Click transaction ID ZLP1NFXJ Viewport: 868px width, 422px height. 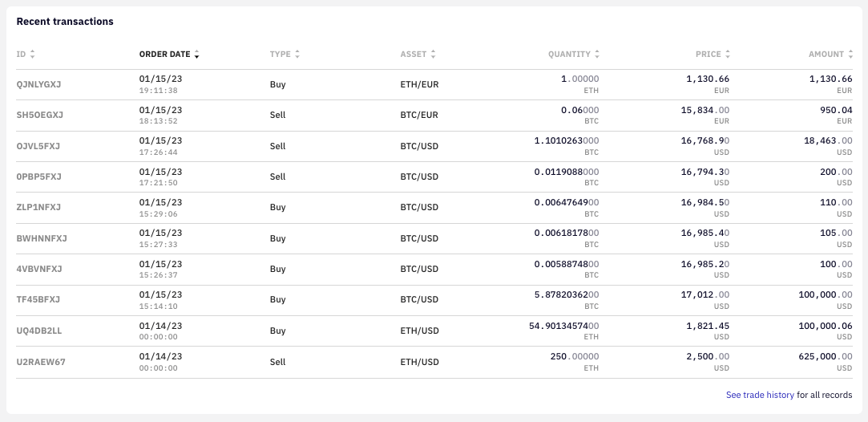[38, 207]
